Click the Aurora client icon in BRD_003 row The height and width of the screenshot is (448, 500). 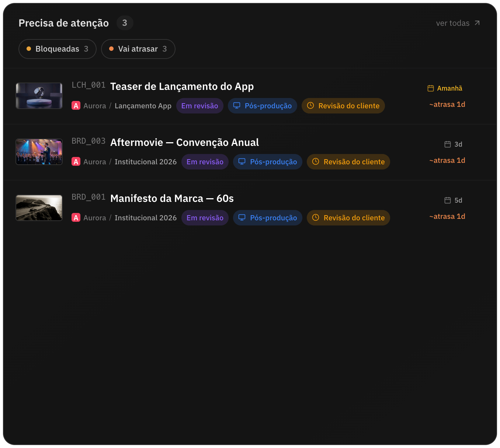(x=76, y=162)
